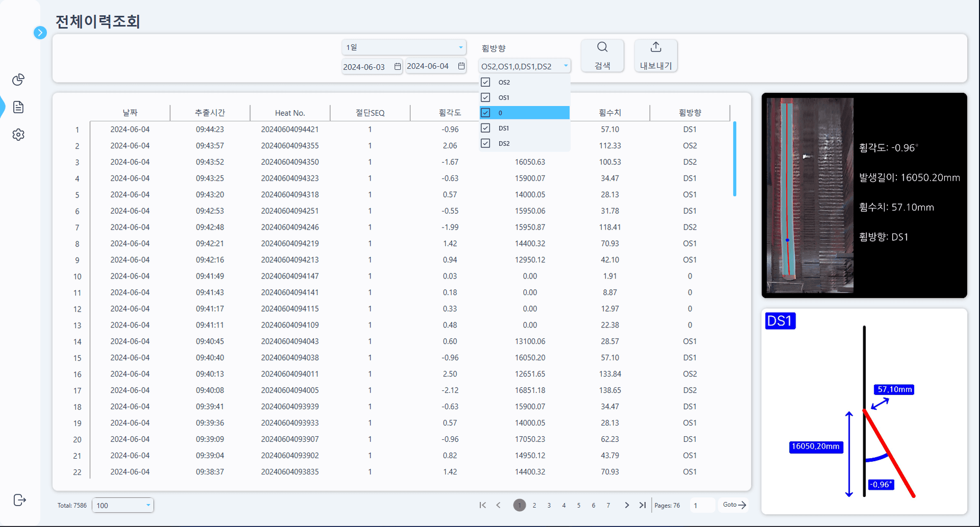Image resolution: width=980 pixels, height=527 pixels.
Task: Click the logout icon in the sidebar
Action: pos(19,500)
